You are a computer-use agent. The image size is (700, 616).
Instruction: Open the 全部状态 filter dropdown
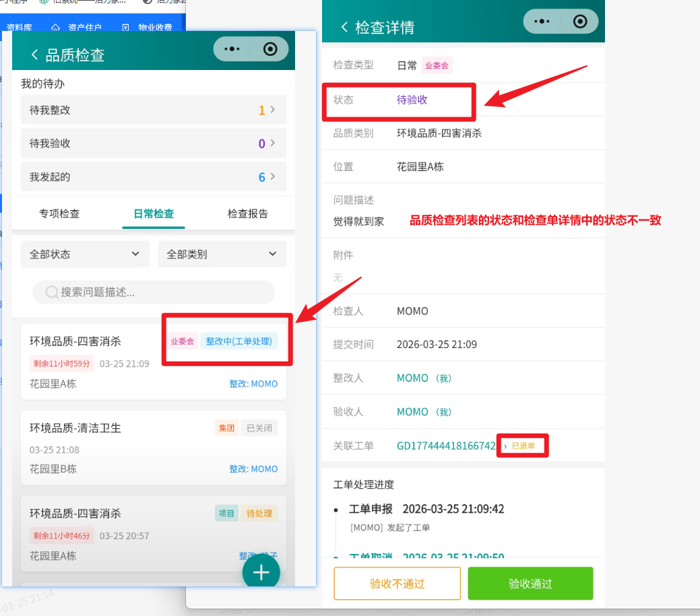click(85, 254)
